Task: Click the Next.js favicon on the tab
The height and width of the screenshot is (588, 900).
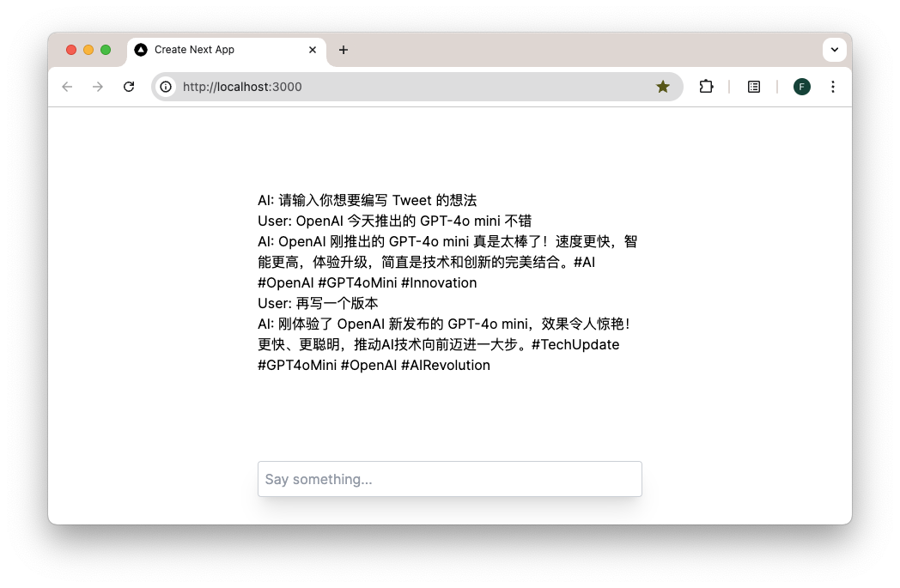Action: pos(141,50)
